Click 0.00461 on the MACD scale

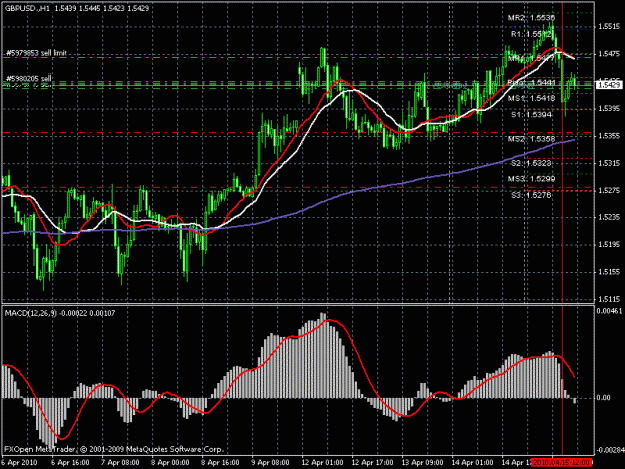609,310
